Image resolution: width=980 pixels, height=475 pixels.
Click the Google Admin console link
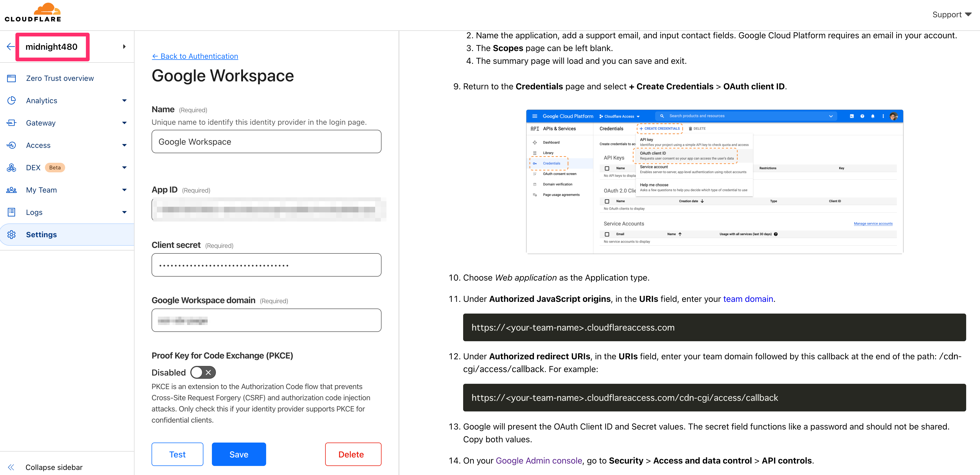coord(539,461)
